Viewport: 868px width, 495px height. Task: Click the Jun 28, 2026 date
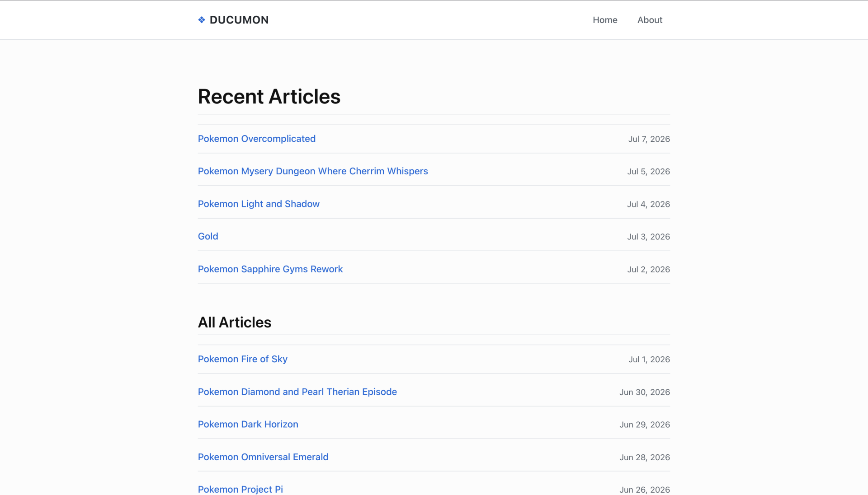pyautogui.click(x=645, y=457)
